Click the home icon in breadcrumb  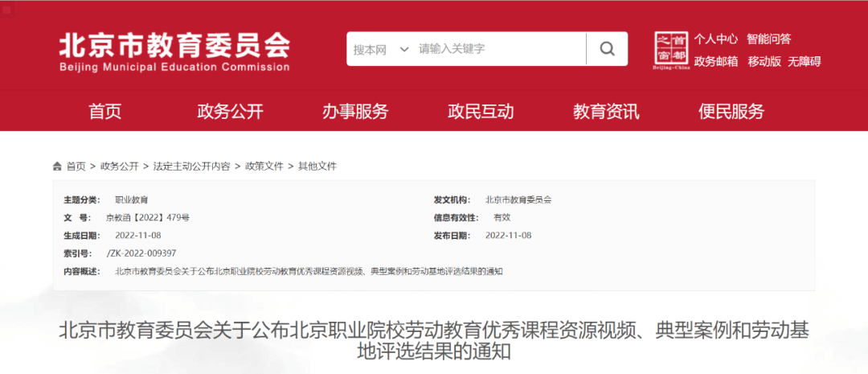point(57,166)
